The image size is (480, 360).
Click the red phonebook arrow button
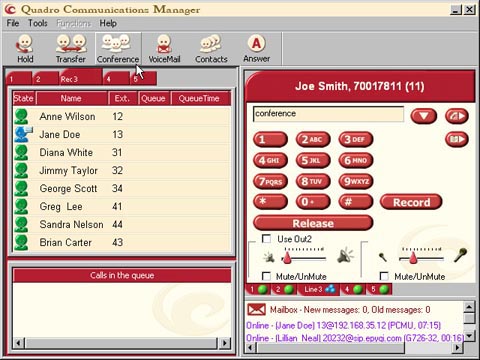point(457,139)
